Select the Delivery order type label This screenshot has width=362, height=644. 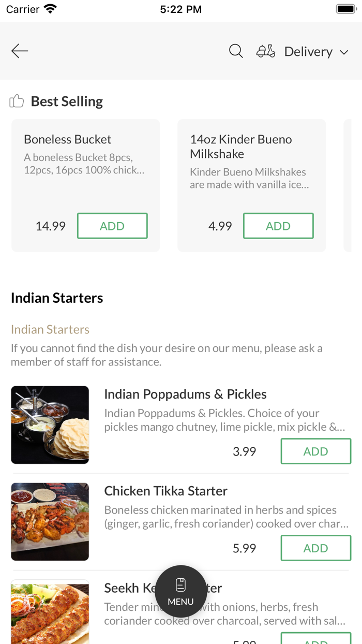point(308,52)
